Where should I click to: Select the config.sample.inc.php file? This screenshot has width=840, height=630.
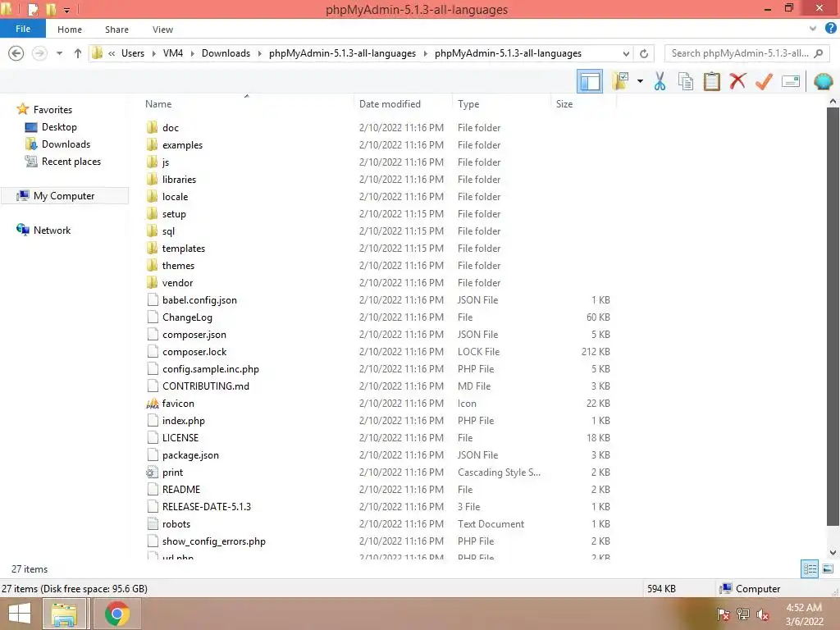(x=211, y=368)
